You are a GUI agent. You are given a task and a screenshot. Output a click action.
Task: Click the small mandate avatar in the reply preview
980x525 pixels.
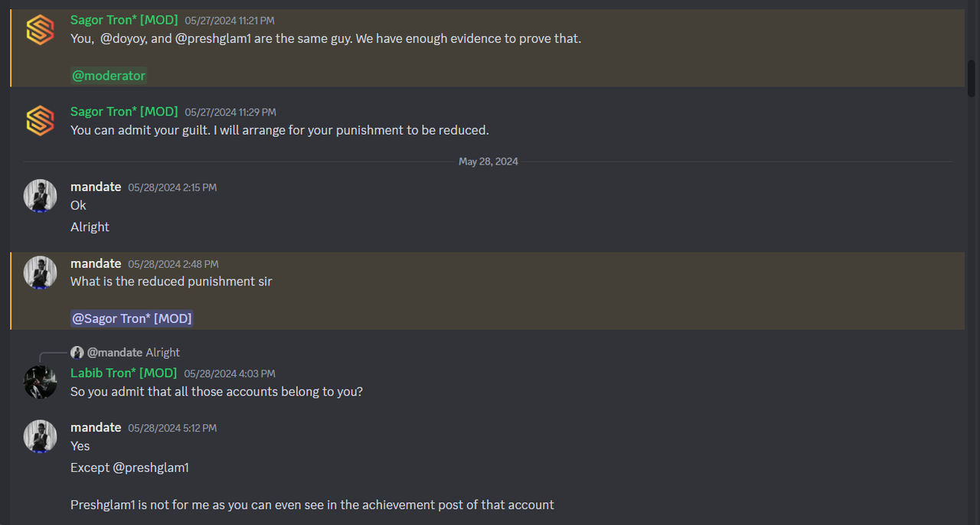coord(77,353)
